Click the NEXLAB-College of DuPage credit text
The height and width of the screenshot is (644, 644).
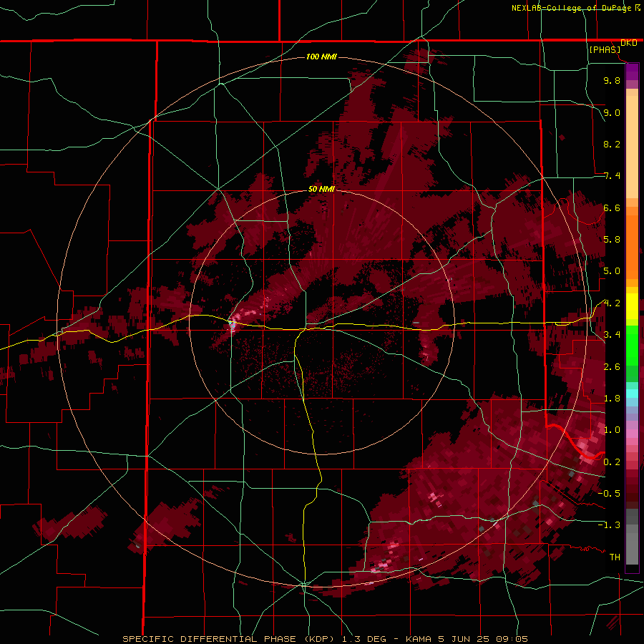click(x=571, y=8)
